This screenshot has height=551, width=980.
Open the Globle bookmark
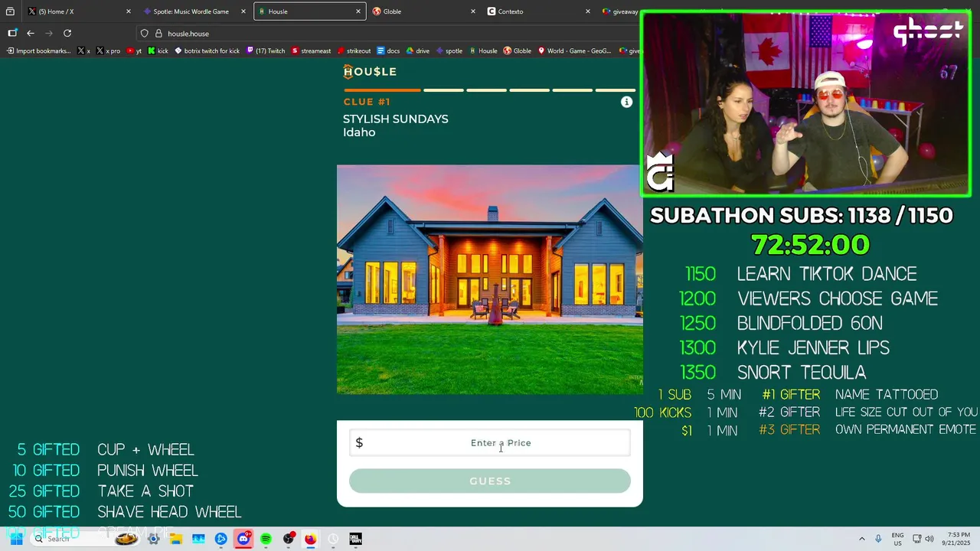pos(518,51)
